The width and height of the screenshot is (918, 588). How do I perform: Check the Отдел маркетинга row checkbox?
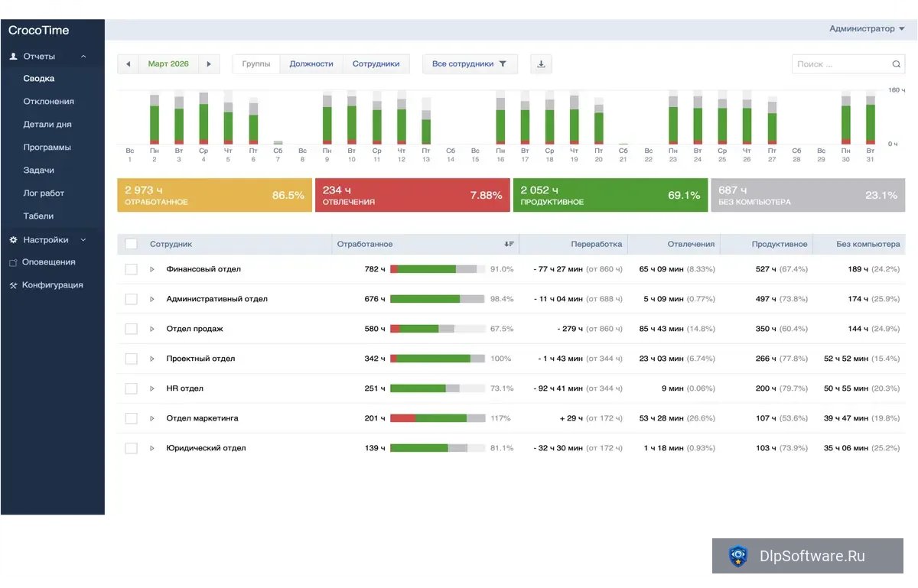click(131, 418)
